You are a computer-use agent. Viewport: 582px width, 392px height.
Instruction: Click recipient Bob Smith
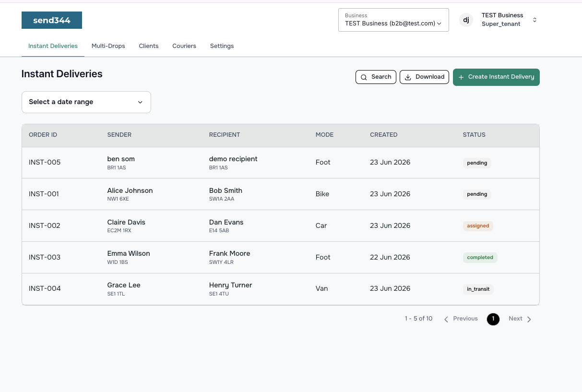(226, 190)
